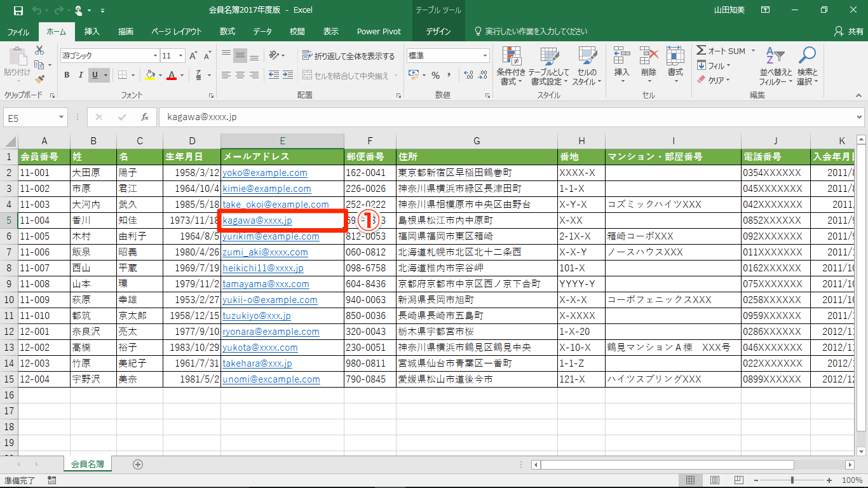Click the Cut scissors icon
Image resolution: width=868 pixels, height=488 pixels.
39,50
